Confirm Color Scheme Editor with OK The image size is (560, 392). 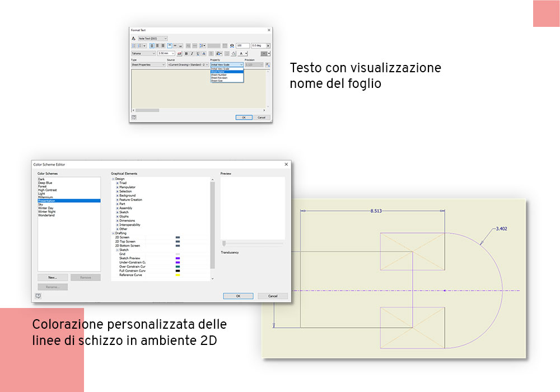[x=237, y=296]
